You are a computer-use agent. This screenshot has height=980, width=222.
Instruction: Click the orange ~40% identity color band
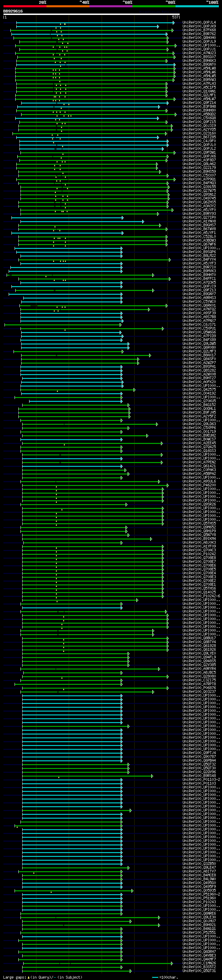coord(68,7)
